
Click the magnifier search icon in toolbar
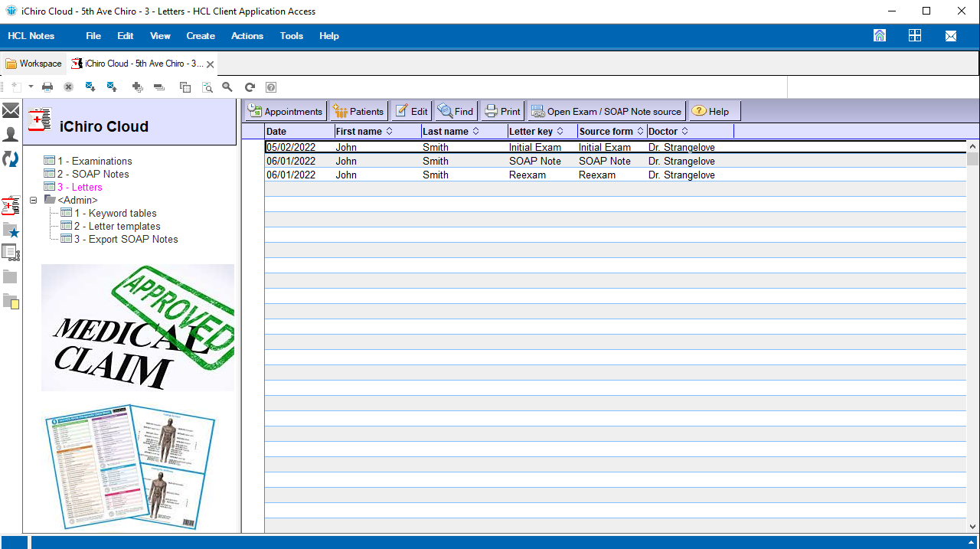click(x=227, y=87)
